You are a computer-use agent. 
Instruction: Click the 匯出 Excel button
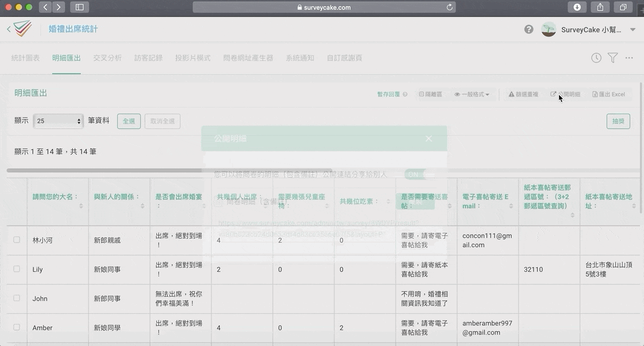point(609,94)
